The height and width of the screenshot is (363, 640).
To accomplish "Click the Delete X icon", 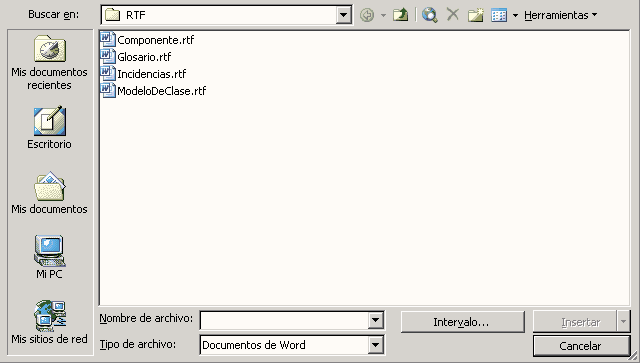I will 453,15.
